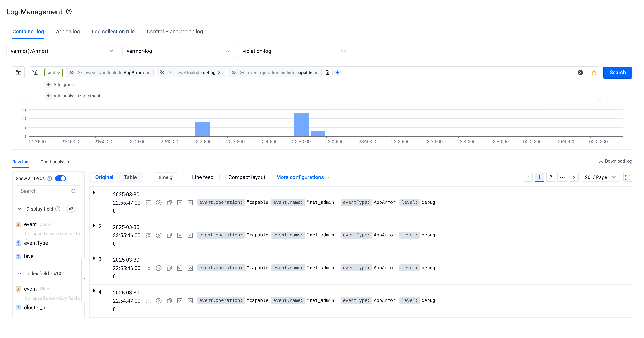The width and height of the screenshot is (644, 338).
Task: Open the varmor(vArmor) cluster dropdown
Action: click(62, 51)
